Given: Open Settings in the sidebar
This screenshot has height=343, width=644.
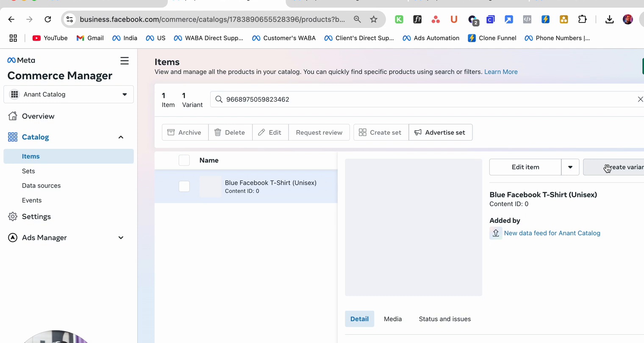Looking at the screenshot, I should tap(36, 216).
